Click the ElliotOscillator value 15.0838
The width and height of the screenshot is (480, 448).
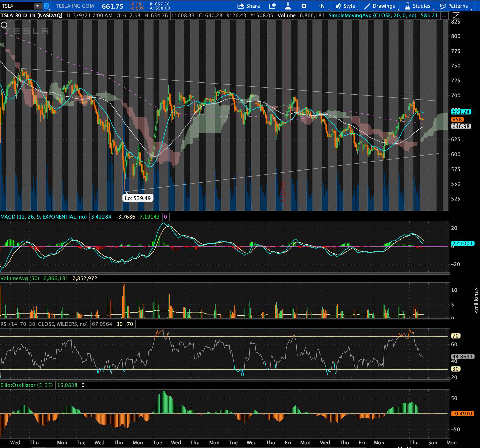tap(67, 385)
